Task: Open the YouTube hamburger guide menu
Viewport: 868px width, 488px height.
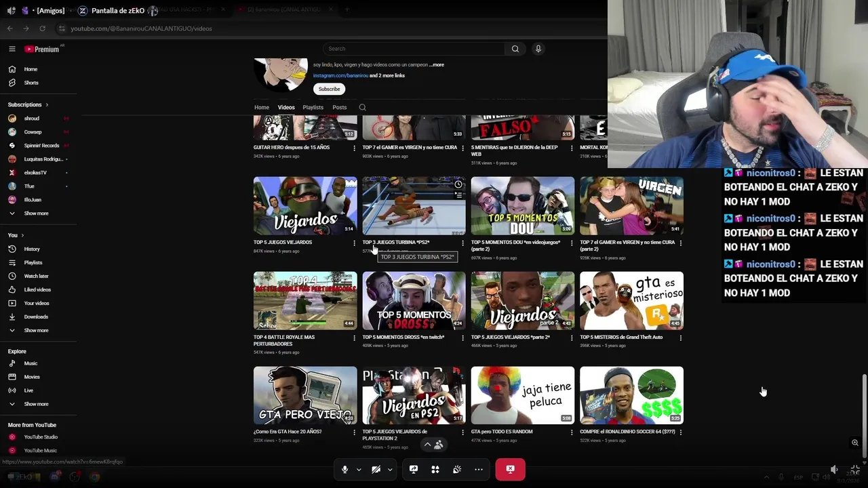Action: 12,49
